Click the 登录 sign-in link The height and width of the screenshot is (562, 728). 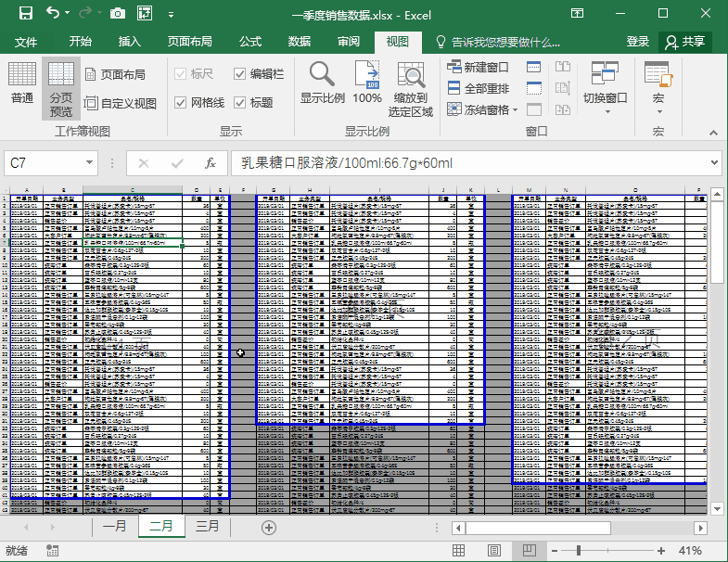click(x=638, y=42)
